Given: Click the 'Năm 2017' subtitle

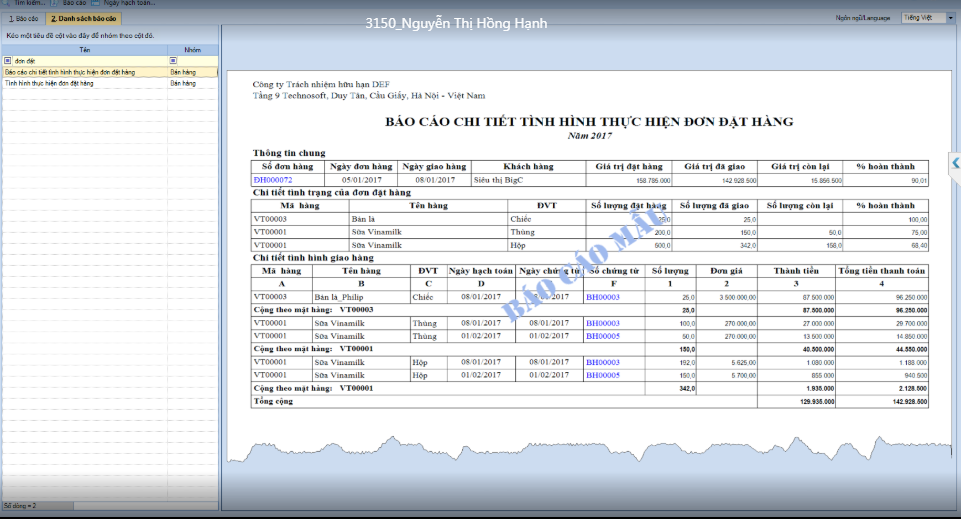Looking at the screenshot, I should pyautogui.click(x=589, y=136).
